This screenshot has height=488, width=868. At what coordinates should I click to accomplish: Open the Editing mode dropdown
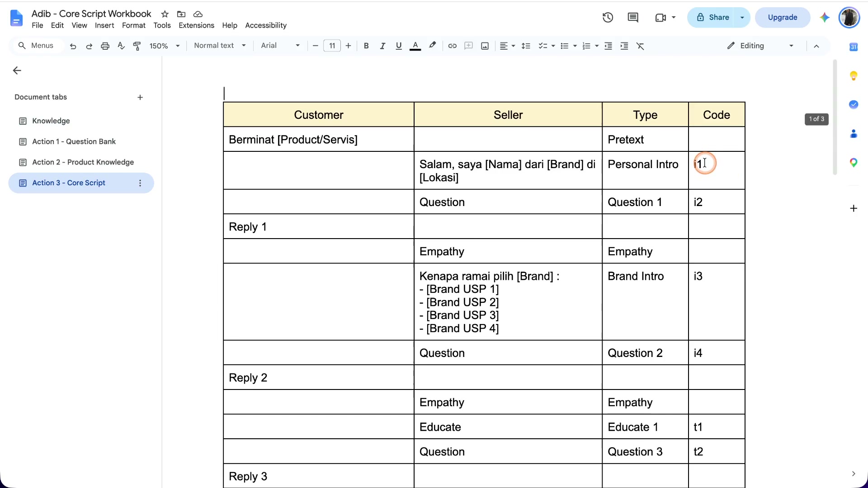tap(760, 46)
